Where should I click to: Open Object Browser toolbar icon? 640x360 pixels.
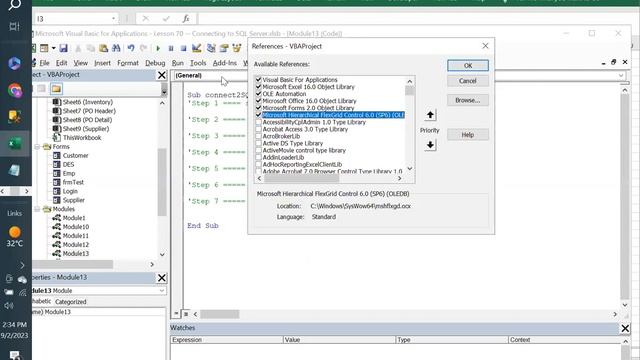pyautogui.click(x=237, y=48)
